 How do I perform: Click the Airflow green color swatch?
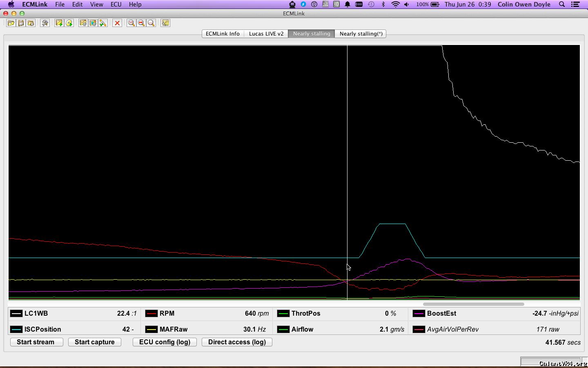click(283, 329)
